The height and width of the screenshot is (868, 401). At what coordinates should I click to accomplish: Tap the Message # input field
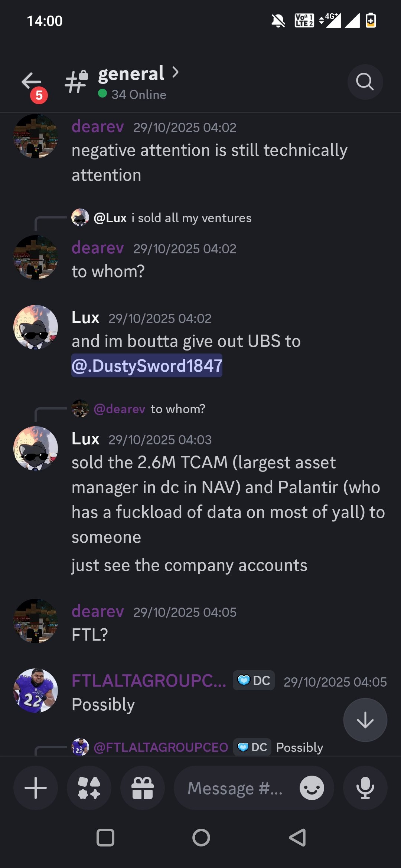[235, 788]
